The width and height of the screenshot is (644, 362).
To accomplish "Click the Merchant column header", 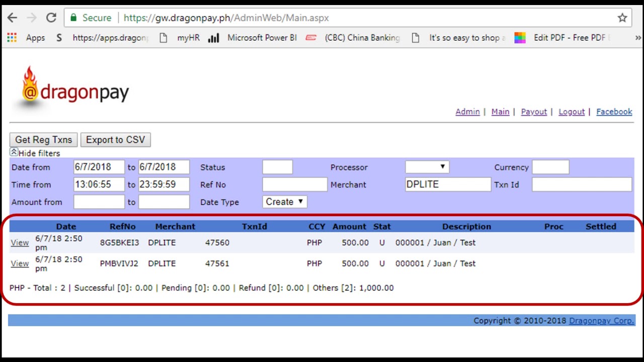I will (175, 226).
